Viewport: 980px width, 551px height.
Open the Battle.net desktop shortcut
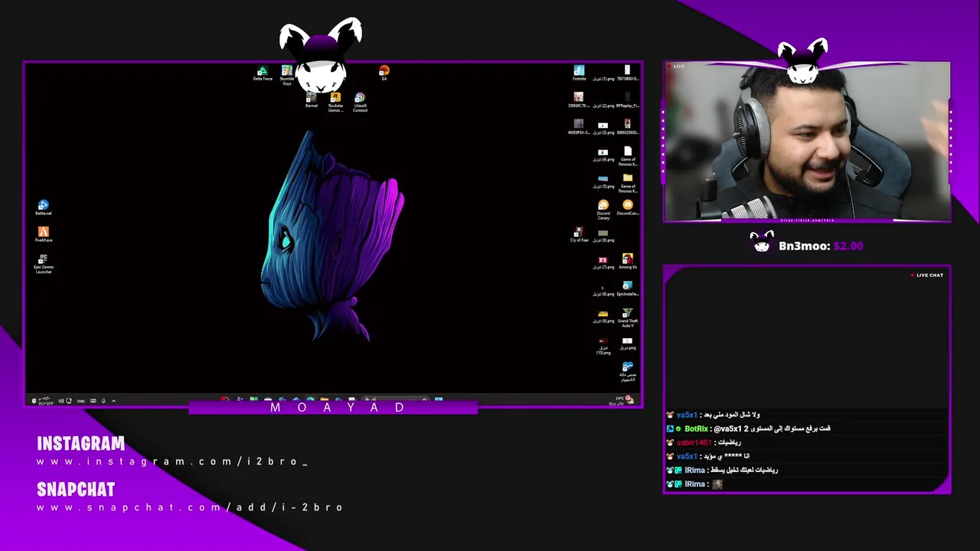coord(44,207)
